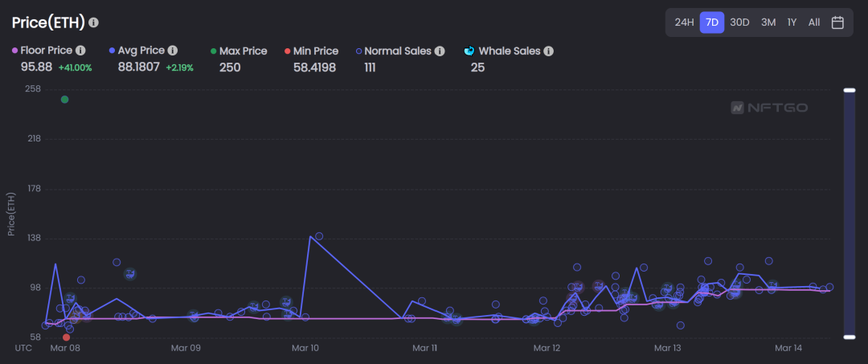The image size is (868, 364).
Task: Select the 30D time range tab
Action: [739, 22]
